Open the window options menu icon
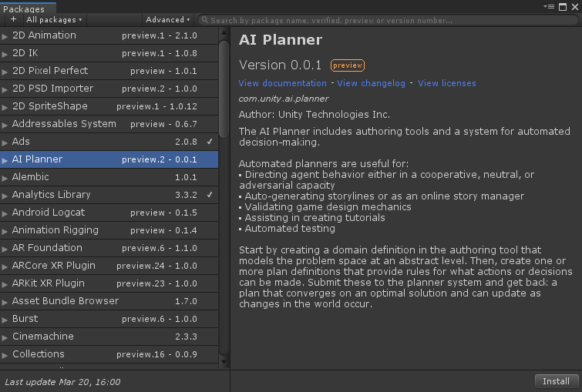 pyautogui.click(x=549, y=7)
